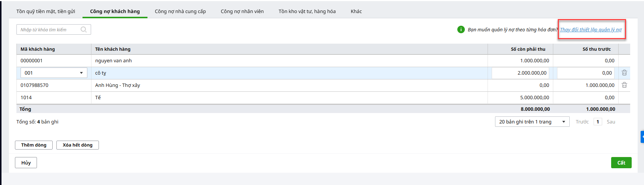Delete the 001 customer row
The width and height of the screenshot is (644, 185).
(x=624, y=73)
